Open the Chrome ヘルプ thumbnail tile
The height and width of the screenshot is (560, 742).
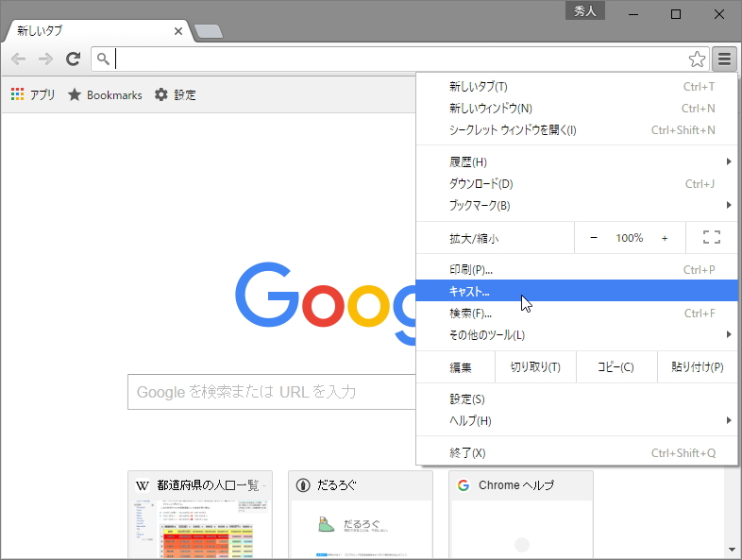pos(521,515)
